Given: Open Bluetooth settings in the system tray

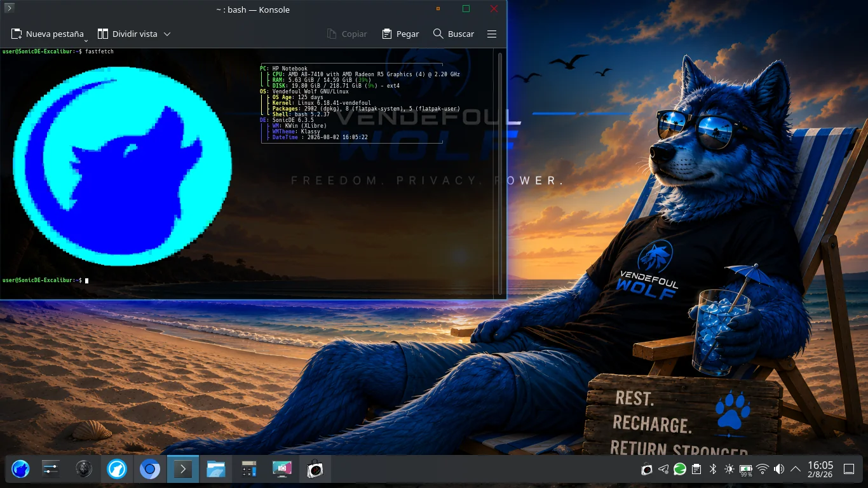Looking at the screenshot, I should [x=713, y=470].
